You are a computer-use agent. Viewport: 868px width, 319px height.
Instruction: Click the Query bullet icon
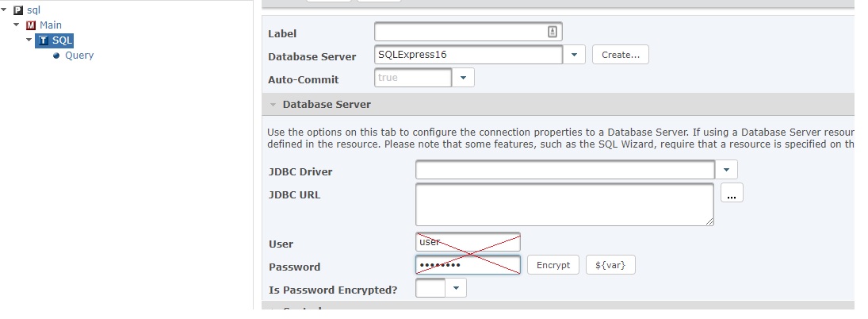[56, 56]
